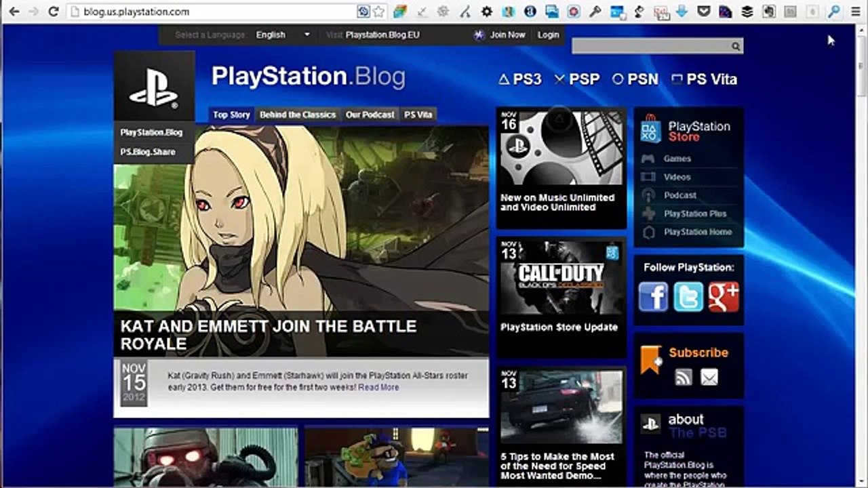Bookmark this page with the star icon

tap(378, 12)
